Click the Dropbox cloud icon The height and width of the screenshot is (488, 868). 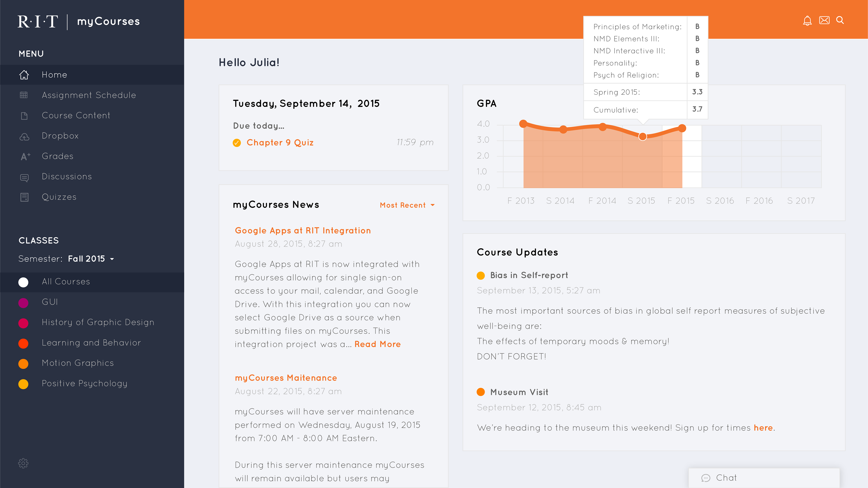[x=24, y=137]
